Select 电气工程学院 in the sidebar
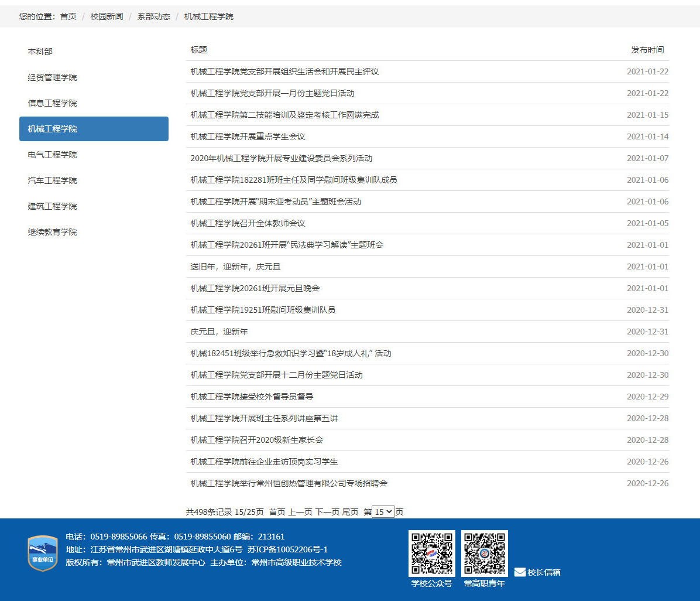The height and width of the screenshot is (601, 700). [x=52, y=155]
